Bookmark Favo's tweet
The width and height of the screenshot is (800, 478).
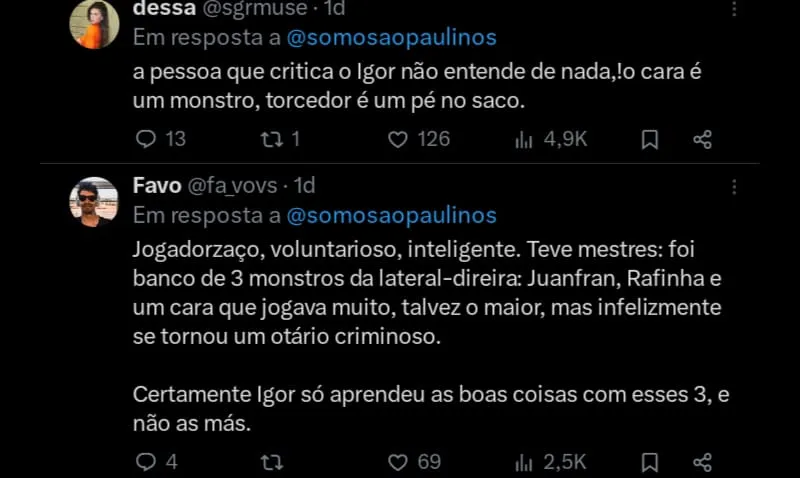tap(649, 461)
